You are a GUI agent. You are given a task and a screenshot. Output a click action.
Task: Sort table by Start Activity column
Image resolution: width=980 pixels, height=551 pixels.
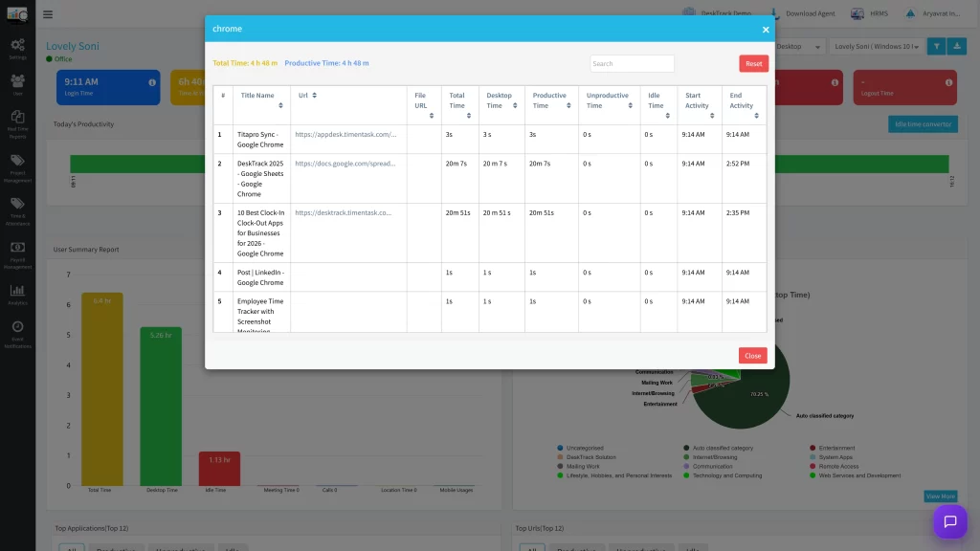(712, 116)
